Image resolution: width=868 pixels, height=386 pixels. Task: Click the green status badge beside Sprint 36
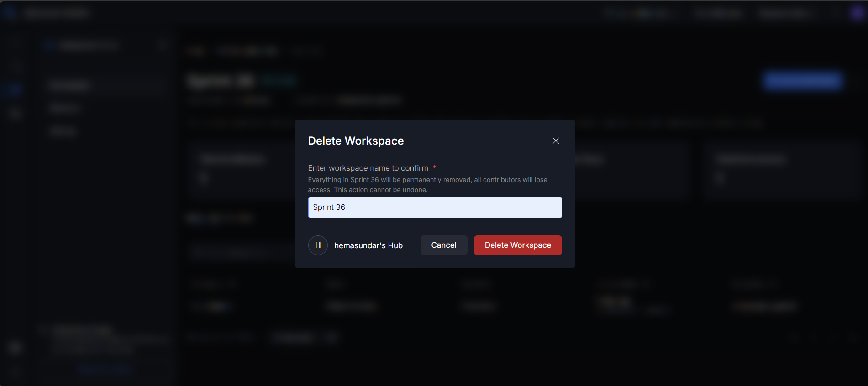coord(279,81)
